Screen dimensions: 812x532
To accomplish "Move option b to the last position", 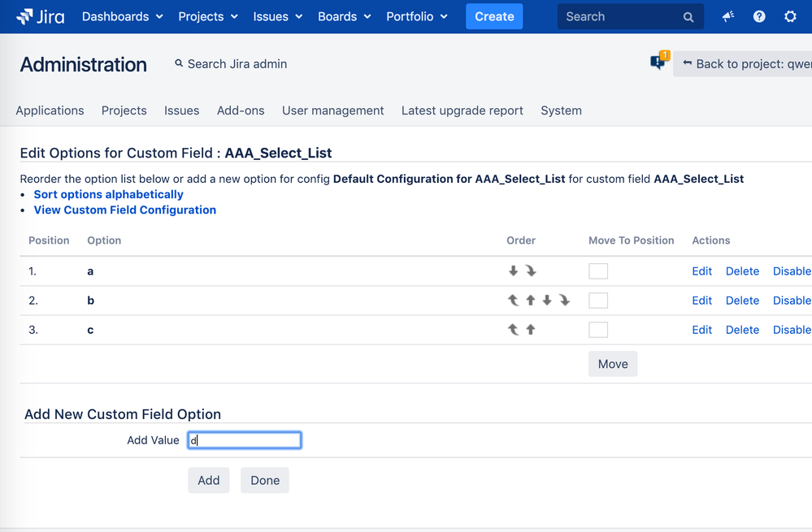I will tap(564, 301).
